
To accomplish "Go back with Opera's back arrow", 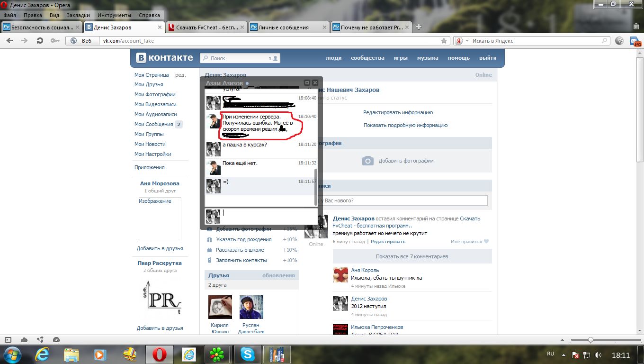I will (x=9, y=41).
